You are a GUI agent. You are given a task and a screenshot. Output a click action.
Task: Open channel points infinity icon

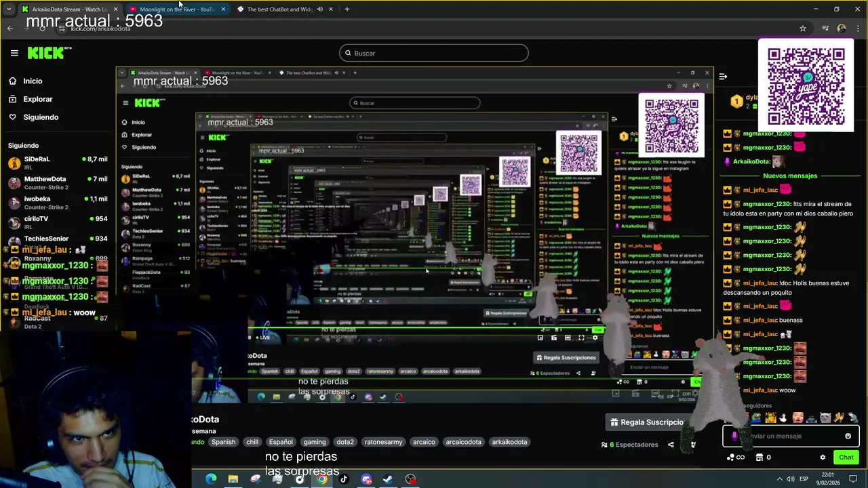pos(735,457)
